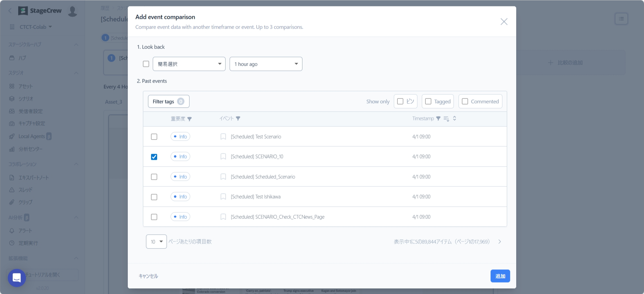Click キャンセル to cancel
This screenshot has height=294, width=644.
click(148, 276)
